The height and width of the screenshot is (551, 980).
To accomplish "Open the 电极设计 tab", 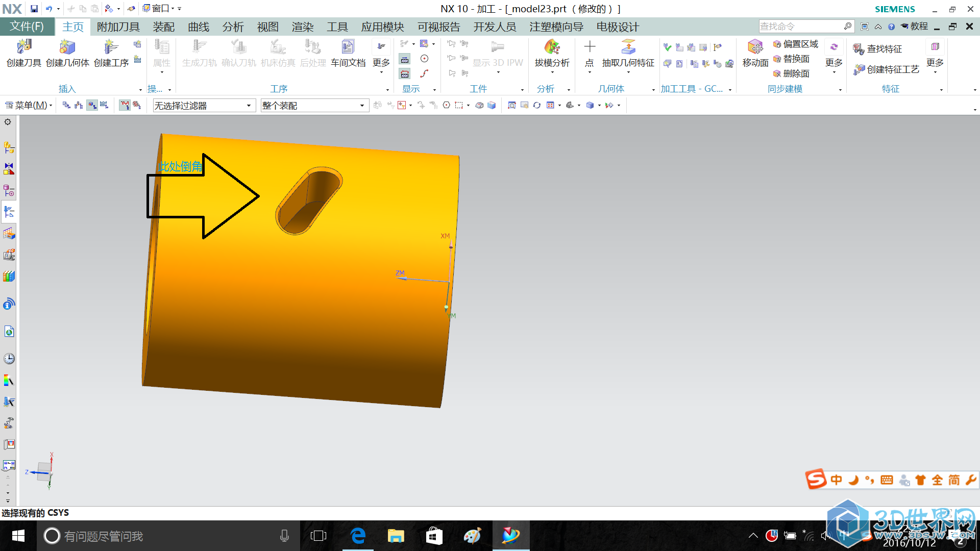I will click(618, 27).
